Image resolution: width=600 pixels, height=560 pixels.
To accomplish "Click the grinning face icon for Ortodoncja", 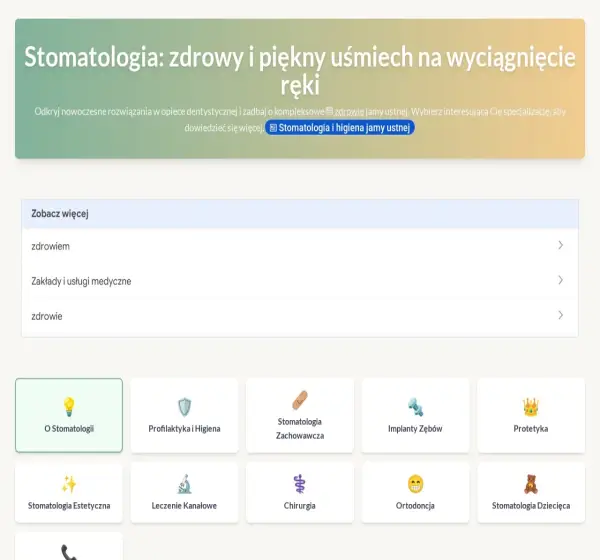I will pos(415,484).
